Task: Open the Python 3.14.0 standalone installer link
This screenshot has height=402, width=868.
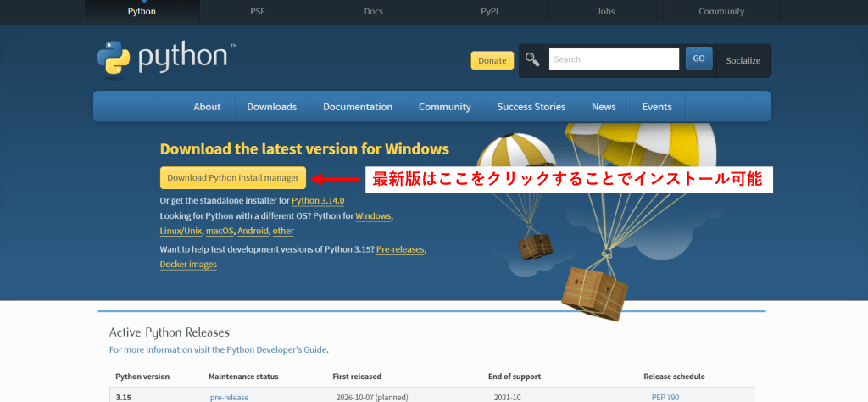Action: tap(318, 200)
